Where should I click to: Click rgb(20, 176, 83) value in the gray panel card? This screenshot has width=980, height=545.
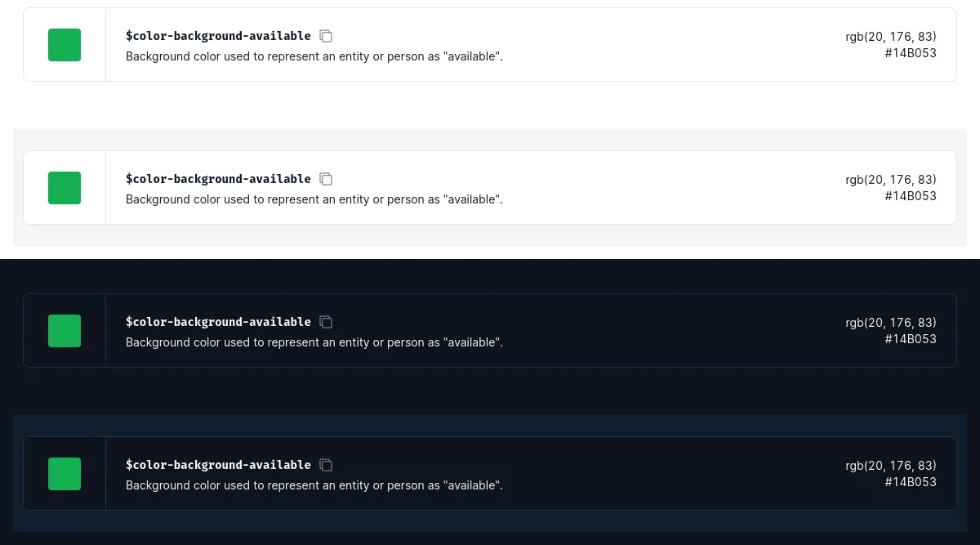[x=891, y=180]
